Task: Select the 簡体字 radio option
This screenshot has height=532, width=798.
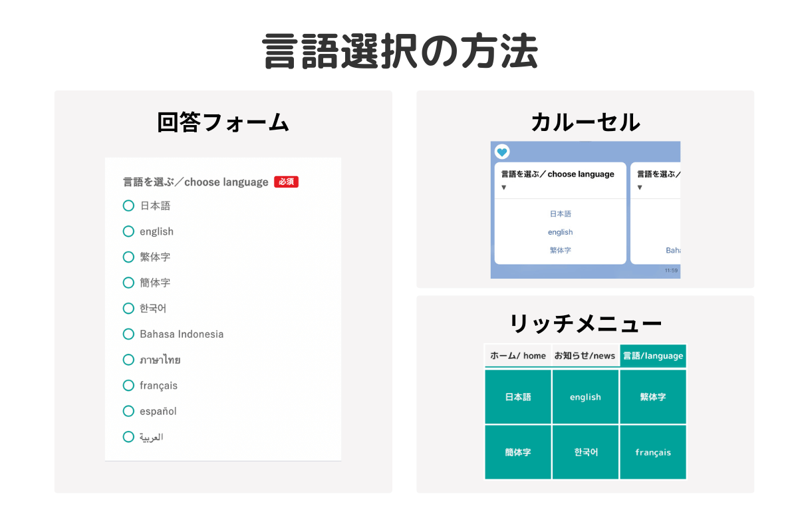Action: 128,283
